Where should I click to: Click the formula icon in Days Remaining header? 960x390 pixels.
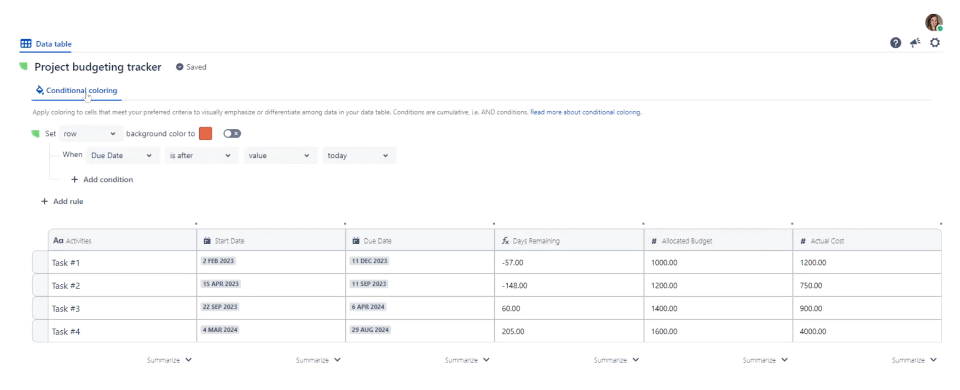pyautogui.click(x=506, y=241)
